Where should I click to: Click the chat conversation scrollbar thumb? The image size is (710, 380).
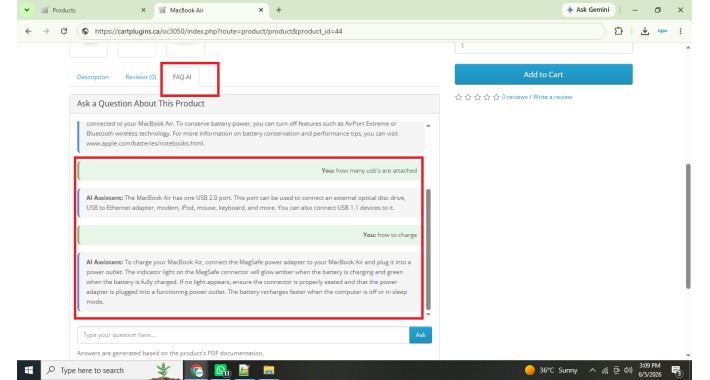pyautogui.click(x=428, y=249)
